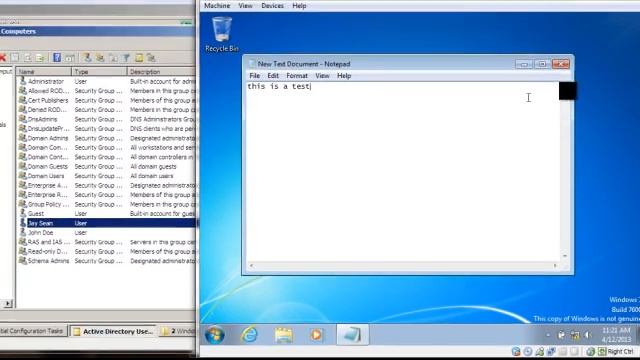This screenshot has width=640, height=360.
Task: Click the Recycle Bin desktop icon
Action: (222, 34)
